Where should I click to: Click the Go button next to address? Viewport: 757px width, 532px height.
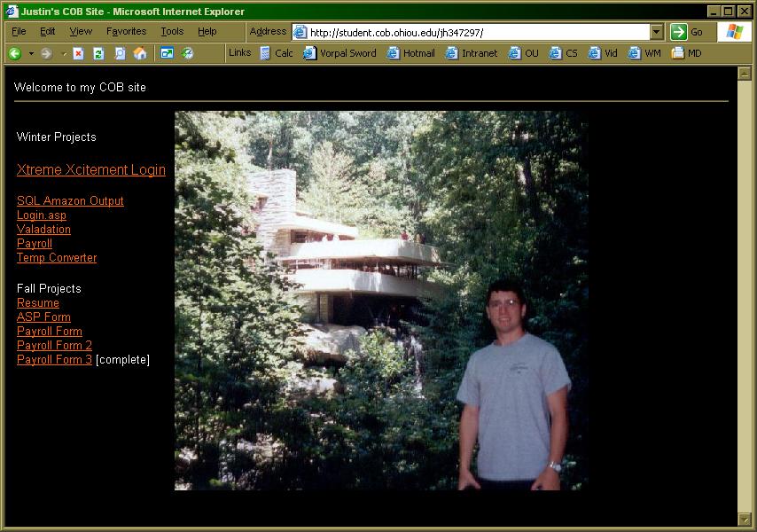(686, 32)
